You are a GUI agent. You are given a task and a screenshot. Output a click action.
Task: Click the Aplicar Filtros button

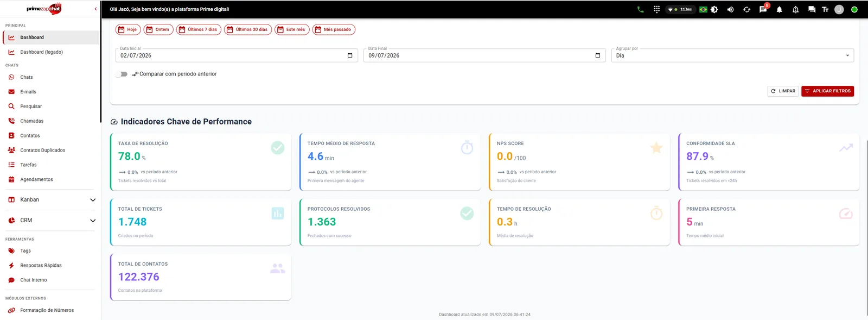coord(827,91)
